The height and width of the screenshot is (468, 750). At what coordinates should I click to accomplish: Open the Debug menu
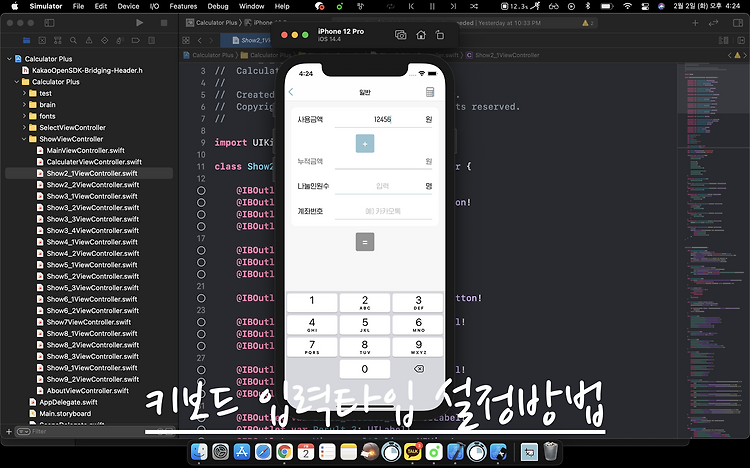point(218,6)
